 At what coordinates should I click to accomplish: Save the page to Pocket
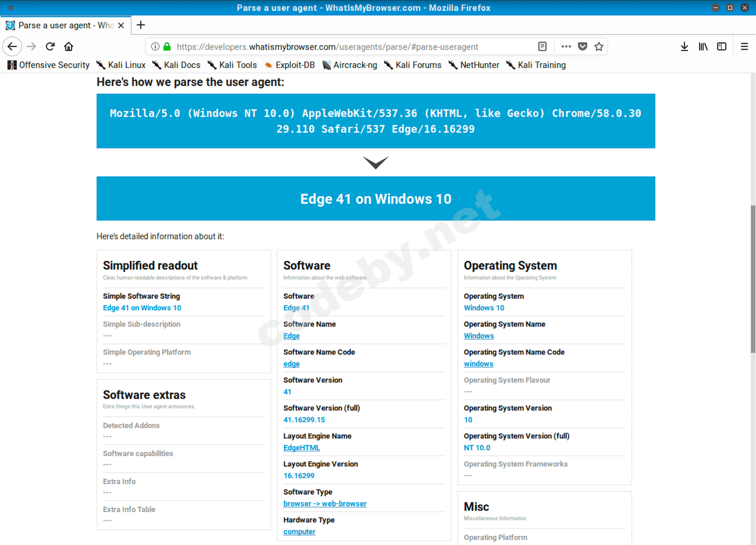click(583, 46)
